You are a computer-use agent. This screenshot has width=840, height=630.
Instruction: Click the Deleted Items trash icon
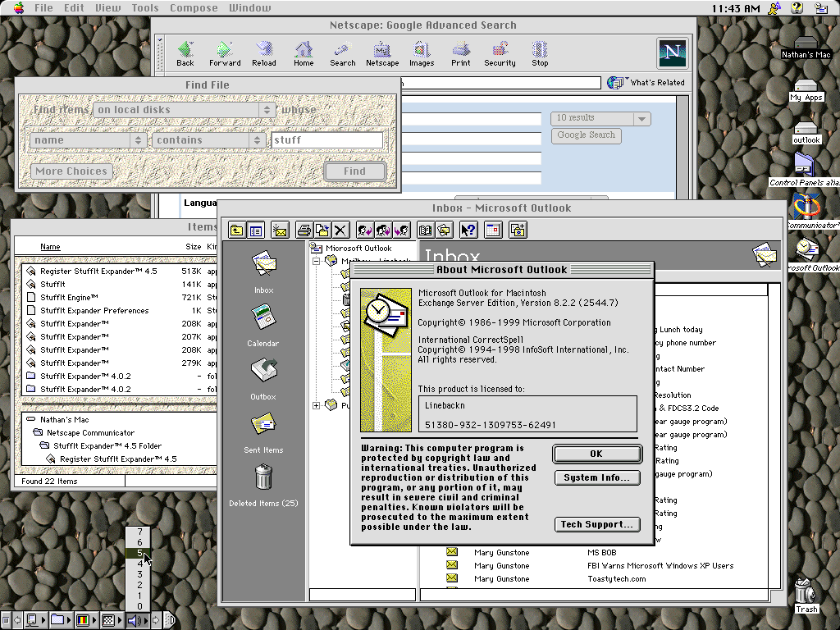click(x=262, y=477)
